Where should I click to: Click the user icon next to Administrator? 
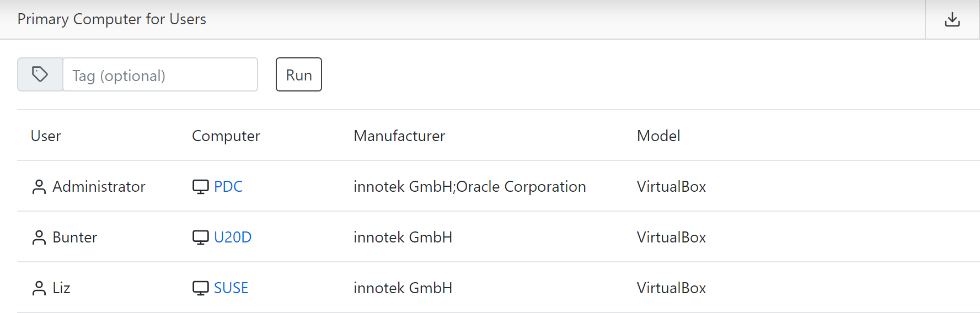coord(39,187)
